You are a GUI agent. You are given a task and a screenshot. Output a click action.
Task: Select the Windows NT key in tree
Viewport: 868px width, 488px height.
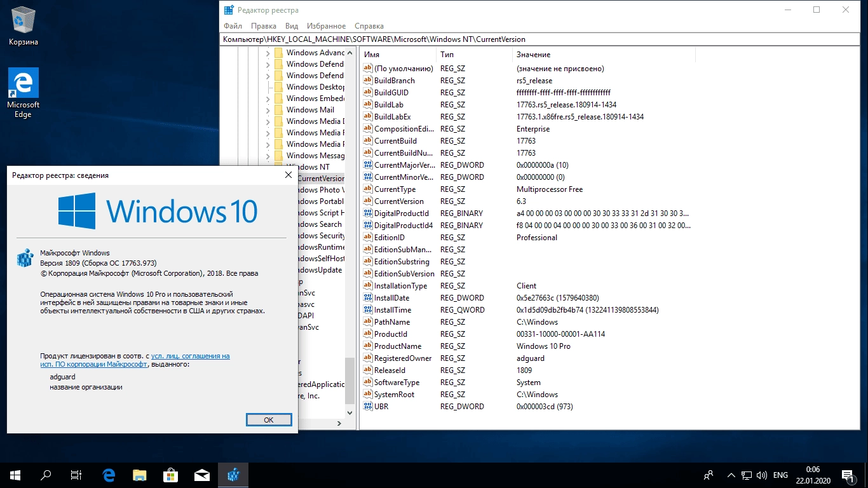[x=314, y=167]
